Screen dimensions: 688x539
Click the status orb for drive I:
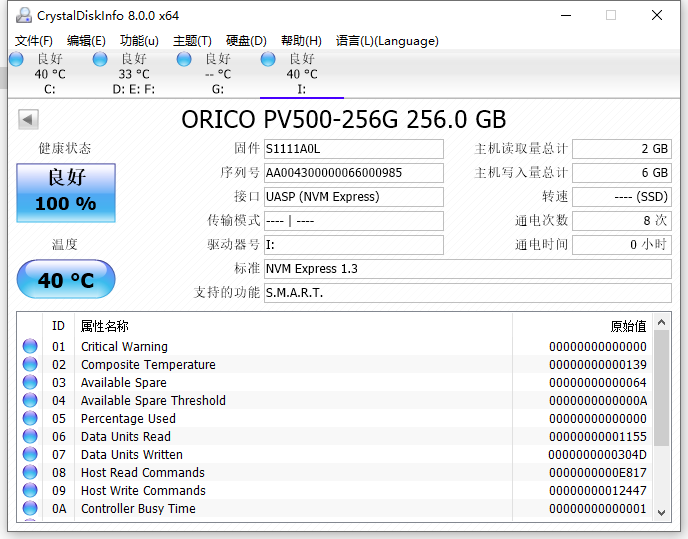268,59
